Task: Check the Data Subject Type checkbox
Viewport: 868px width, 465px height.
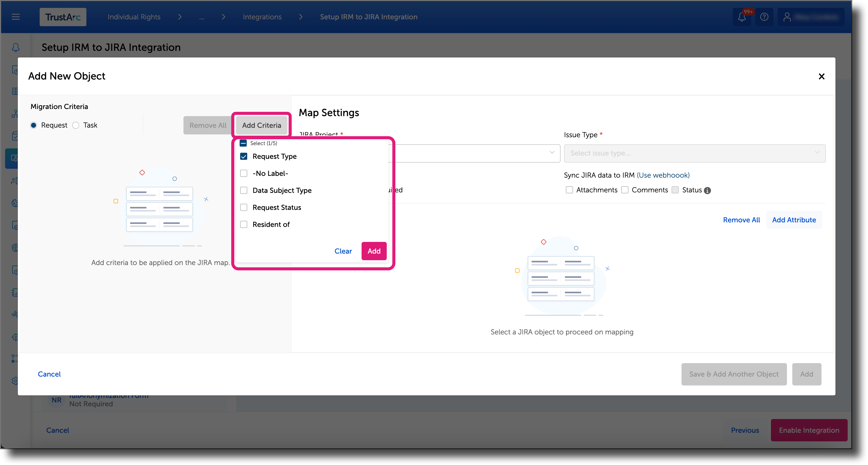Action: (244, 190)
